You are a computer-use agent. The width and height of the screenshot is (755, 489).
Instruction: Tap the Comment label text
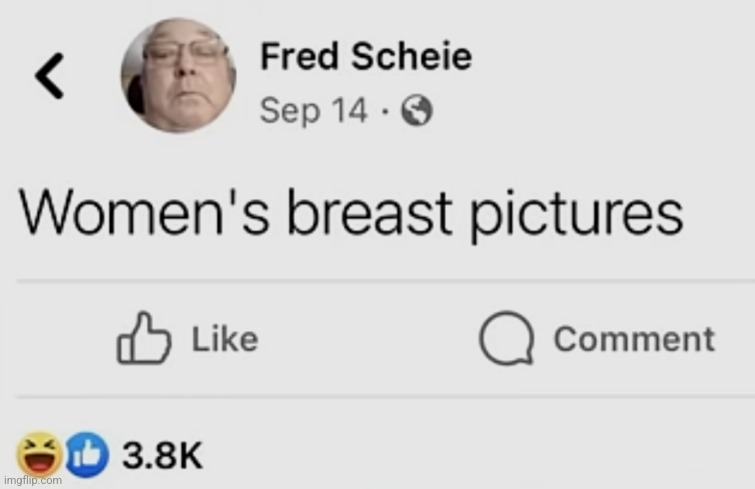pyautogui.click(x=634, y=339)
